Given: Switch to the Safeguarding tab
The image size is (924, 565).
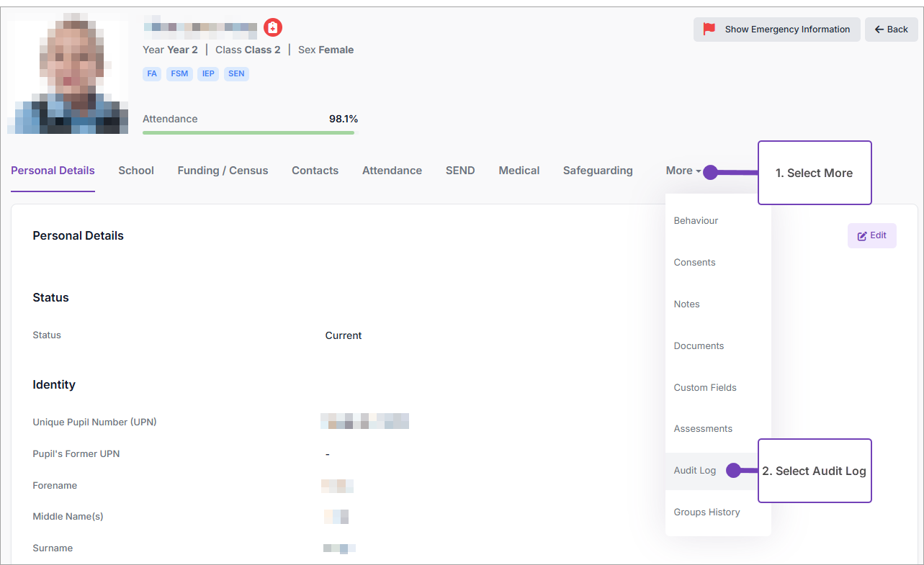Looking at the screenshot, I should coord(598,171).
